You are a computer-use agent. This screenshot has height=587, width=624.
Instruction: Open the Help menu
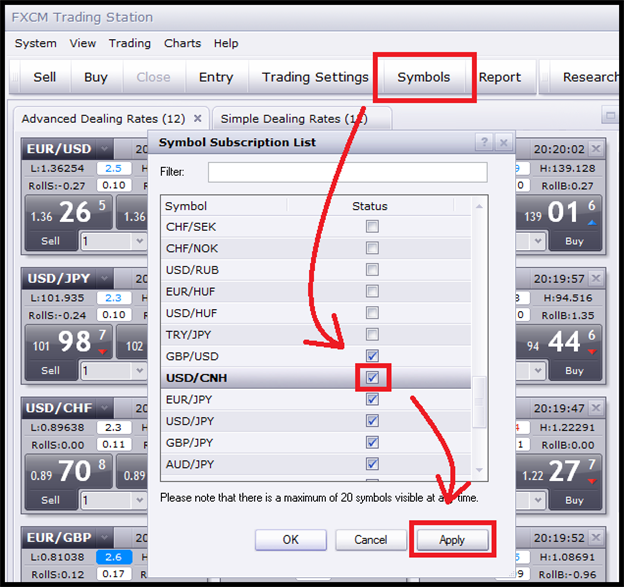pyautogui.click(x=226, y=43)
